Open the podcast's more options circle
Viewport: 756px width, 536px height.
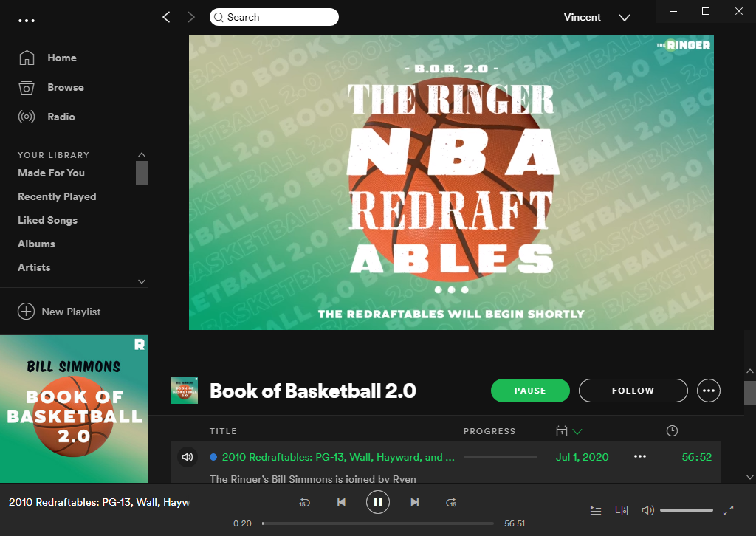tap(709, 391)
